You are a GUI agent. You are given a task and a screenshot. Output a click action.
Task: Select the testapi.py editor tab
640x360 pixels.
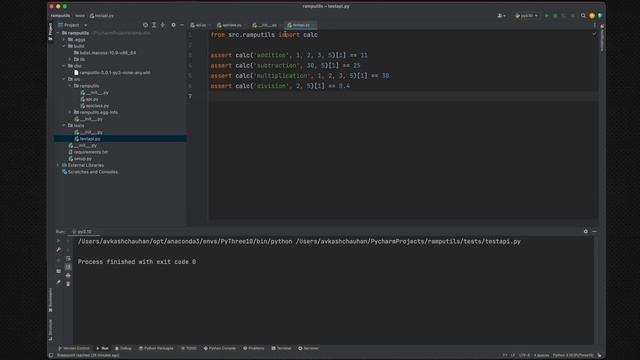tap(300, 25)
